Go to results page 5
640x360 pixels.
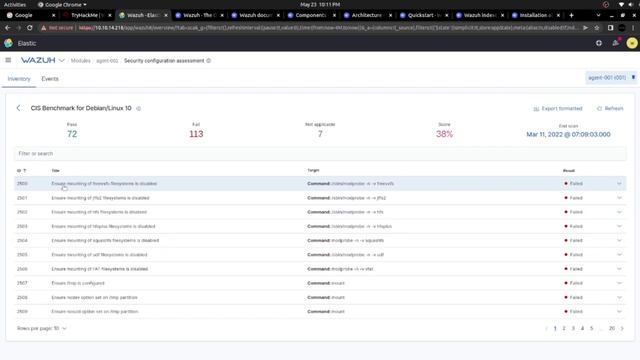click(x=591, y=328)
